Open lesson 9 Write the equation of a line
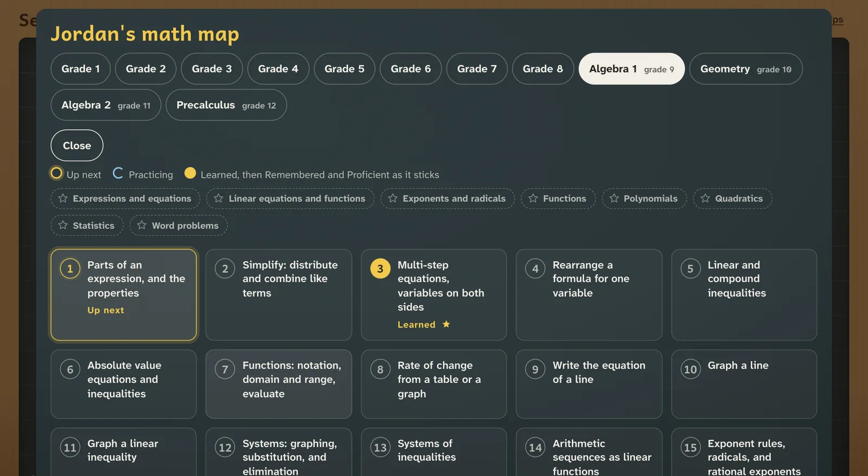This screenshot has width=868, height=476. pos(589,384)
